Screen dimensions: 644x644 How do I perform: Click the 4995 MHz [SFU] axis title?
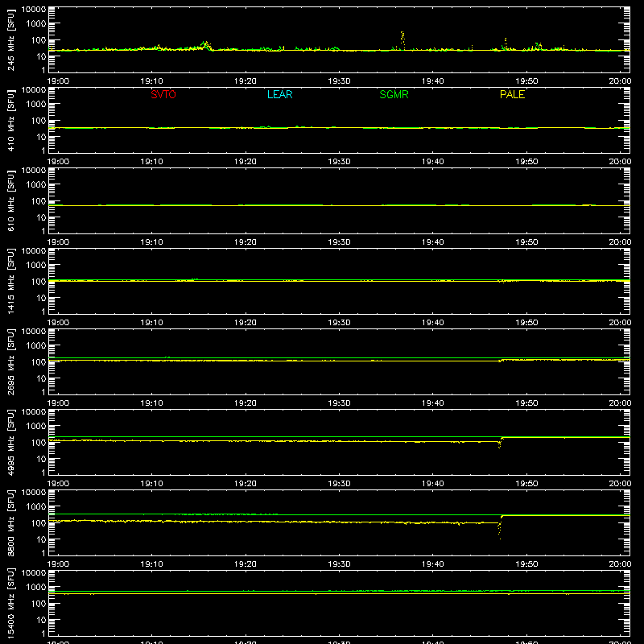click(x=11, y=442)
